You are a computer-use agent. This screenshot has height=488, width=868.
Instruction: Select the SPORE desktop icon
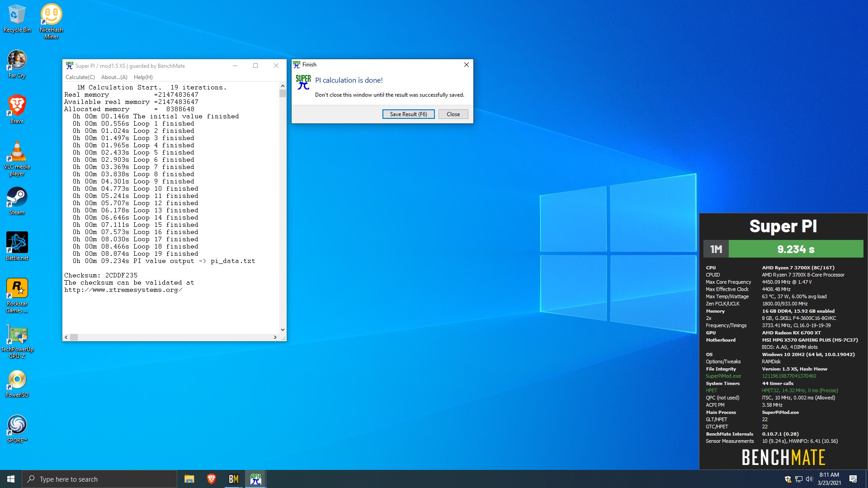[x=17, y=429]
